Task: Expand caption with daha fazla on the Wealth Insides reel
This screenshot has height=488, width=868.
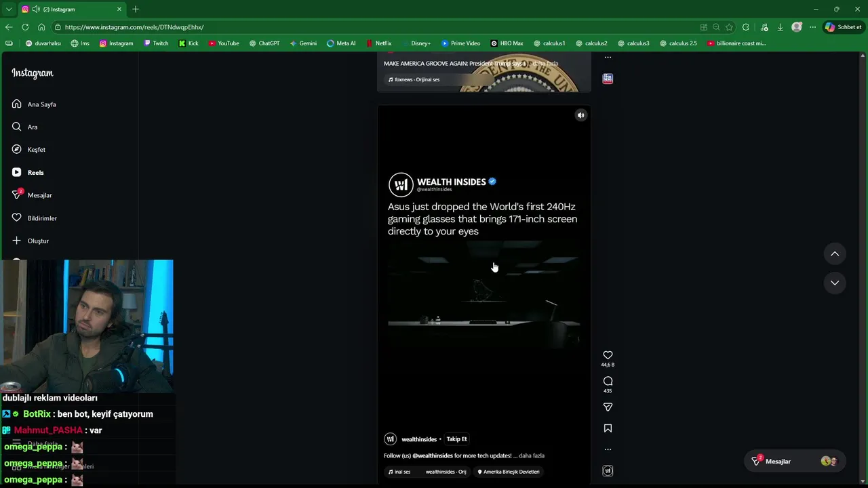Action: coord(532,456)
